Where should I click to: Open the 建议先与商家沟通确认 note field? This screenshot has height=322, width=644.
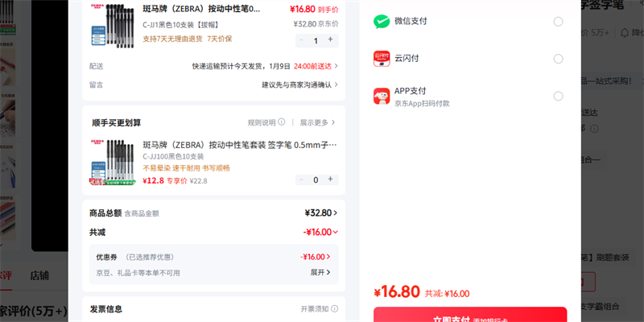[x=299, y=85]
